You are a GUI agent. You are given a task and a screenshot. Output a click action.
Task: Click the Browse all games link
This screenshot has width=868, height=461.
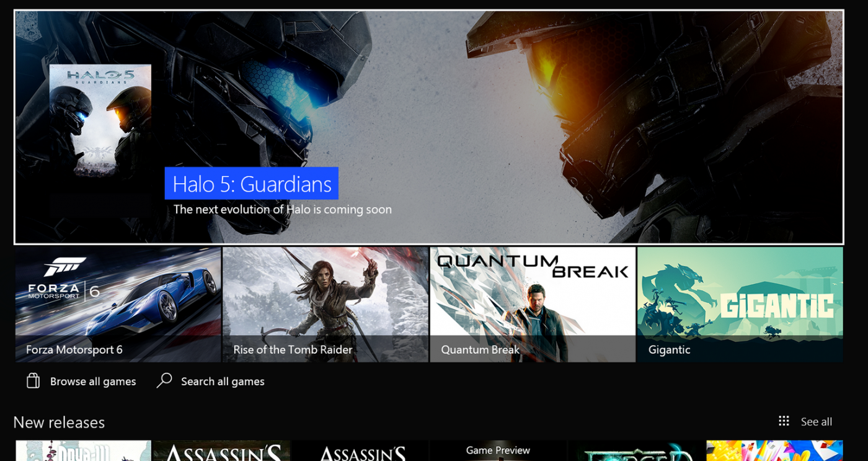coord(93,380)
